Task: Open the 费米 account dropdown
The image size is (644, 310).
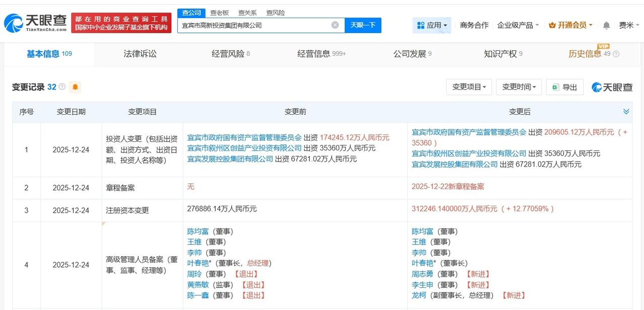Action: pos(628,24)
